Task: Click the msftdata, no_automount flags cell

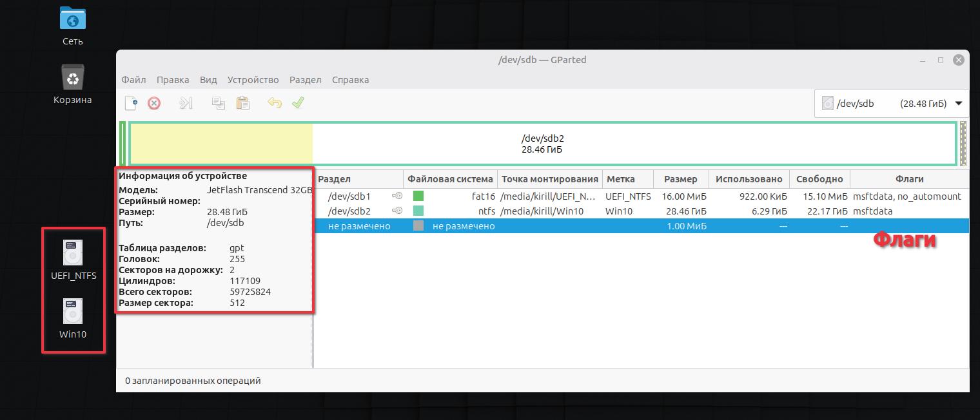Action: 906,196
